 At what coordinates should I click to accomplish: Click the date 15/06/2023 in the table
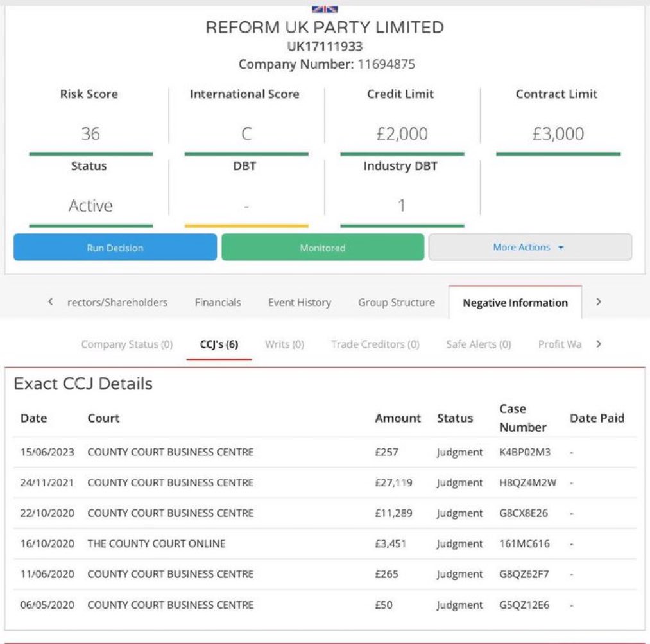[47, 452]
